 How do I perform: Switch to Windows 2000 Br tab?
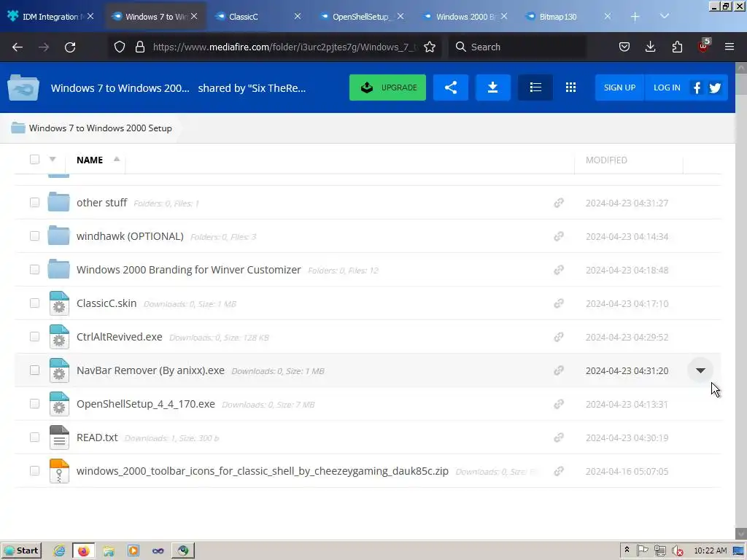click(x=465, y=17)
